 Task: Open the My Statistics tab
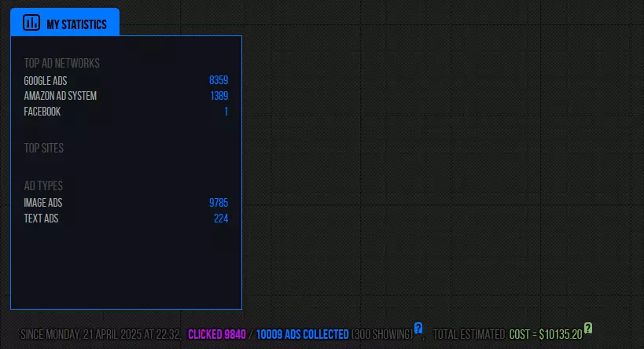65,22
